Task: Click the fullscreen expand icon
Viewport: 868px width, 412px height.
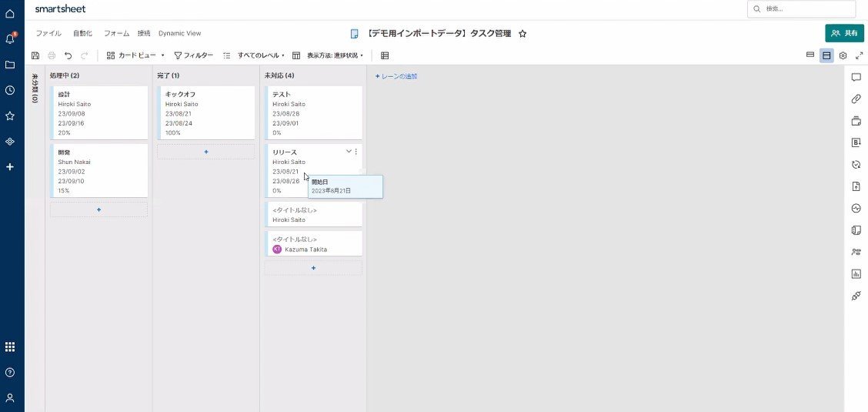Action: (859, 55)
